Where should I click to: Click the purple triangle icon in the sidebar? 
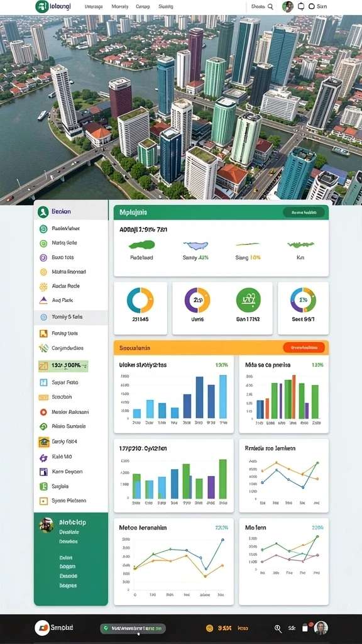click(x=43, y=300)
